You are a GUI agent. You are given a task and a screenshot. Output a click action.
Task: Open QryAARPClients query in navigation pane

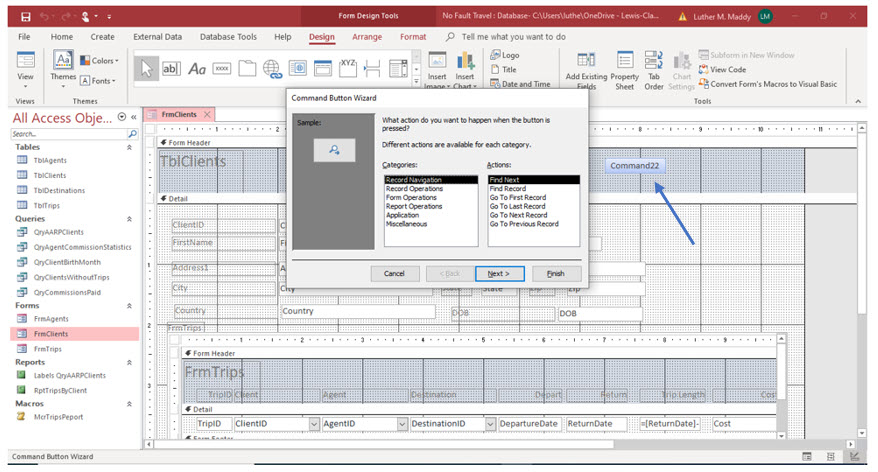point(58,232)
